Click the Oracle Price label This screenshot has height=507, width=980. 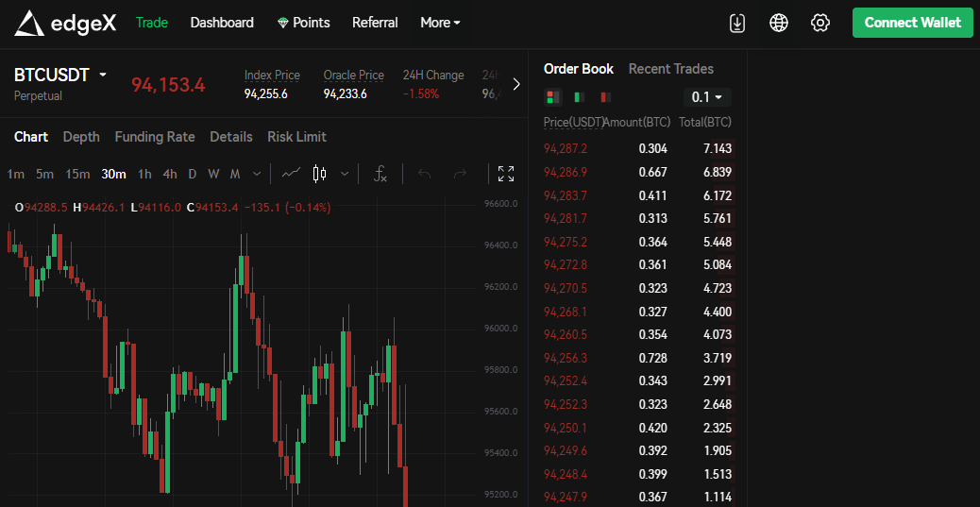click(x=354, y=76)
